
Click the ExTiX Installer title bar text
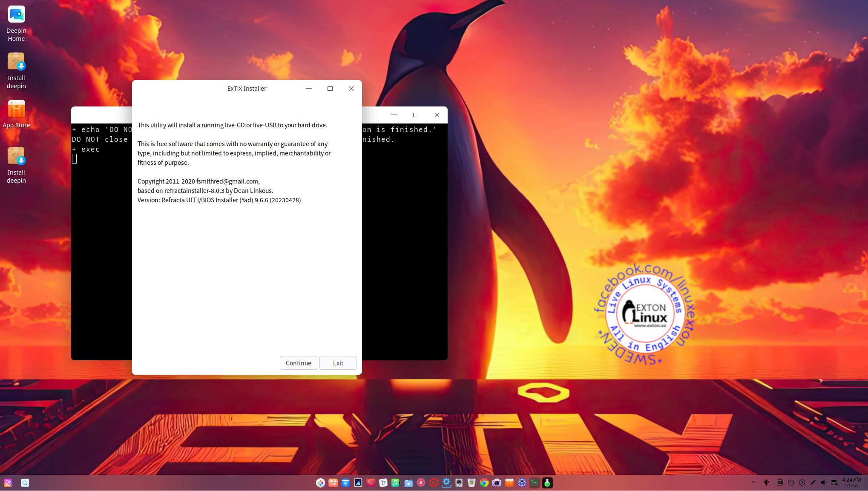247,89
